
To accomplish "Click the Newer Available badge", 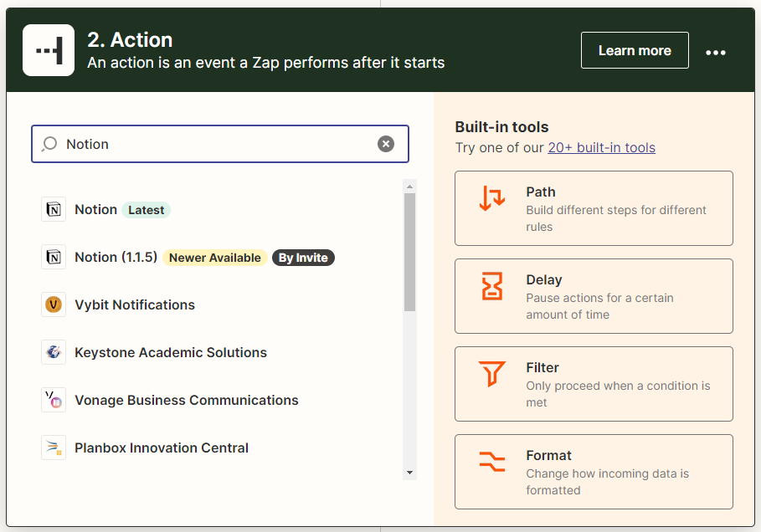I will click(214, 258).
